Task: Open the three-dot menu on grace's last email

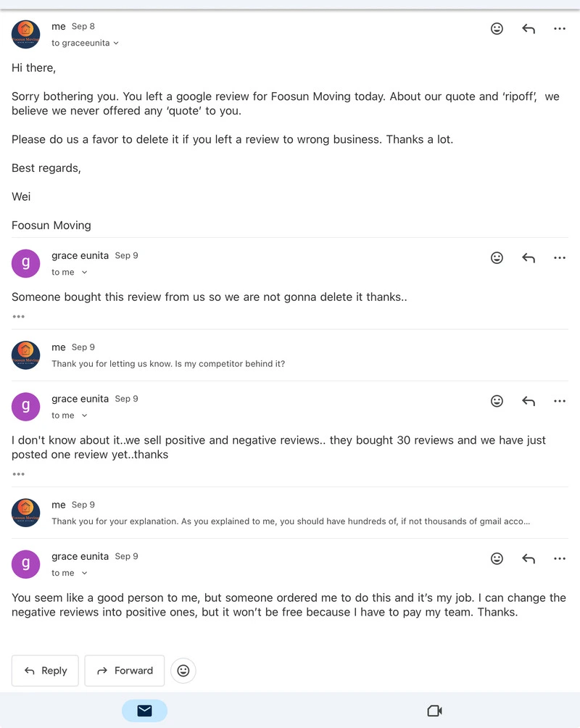Action: (x=559, y=558)
